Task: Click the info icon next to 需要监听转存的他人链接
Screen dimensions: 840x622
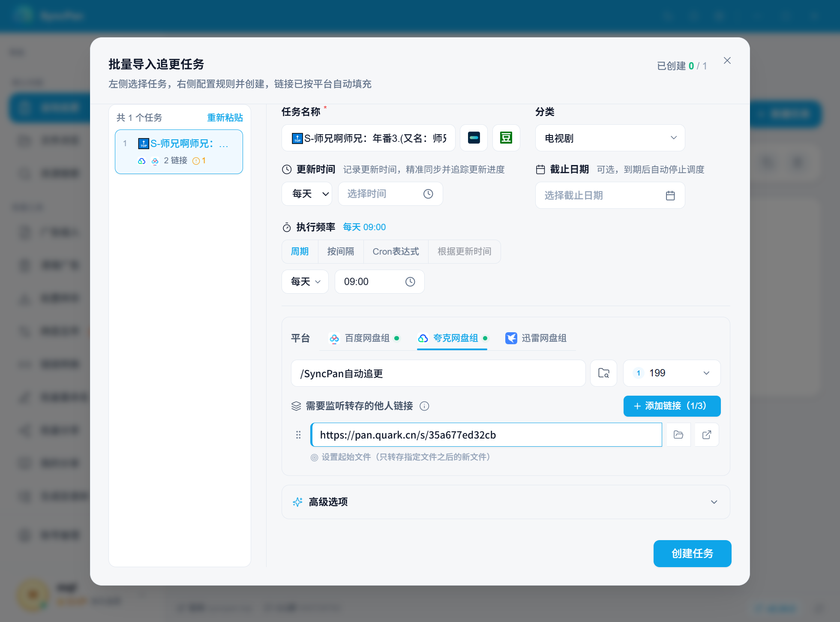Action: (x=424, y=406)
